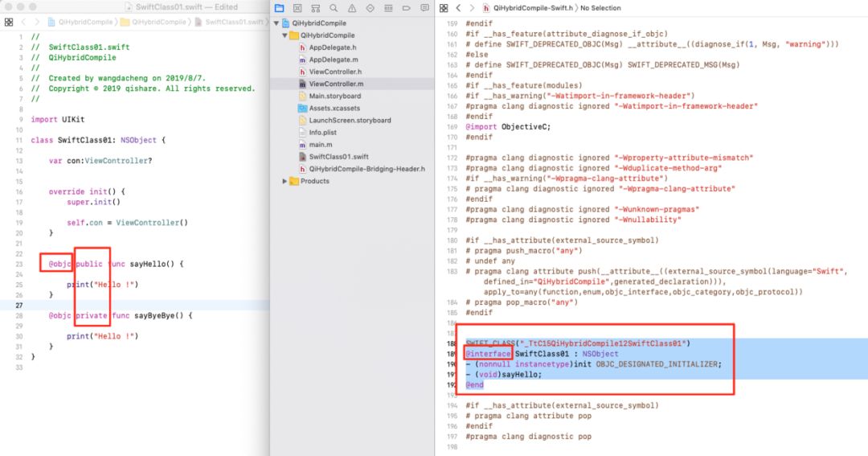Image resolution: width=868 pixels, height=456 pixels.
Task: Click 'override init() {' line
Action: 87,191
